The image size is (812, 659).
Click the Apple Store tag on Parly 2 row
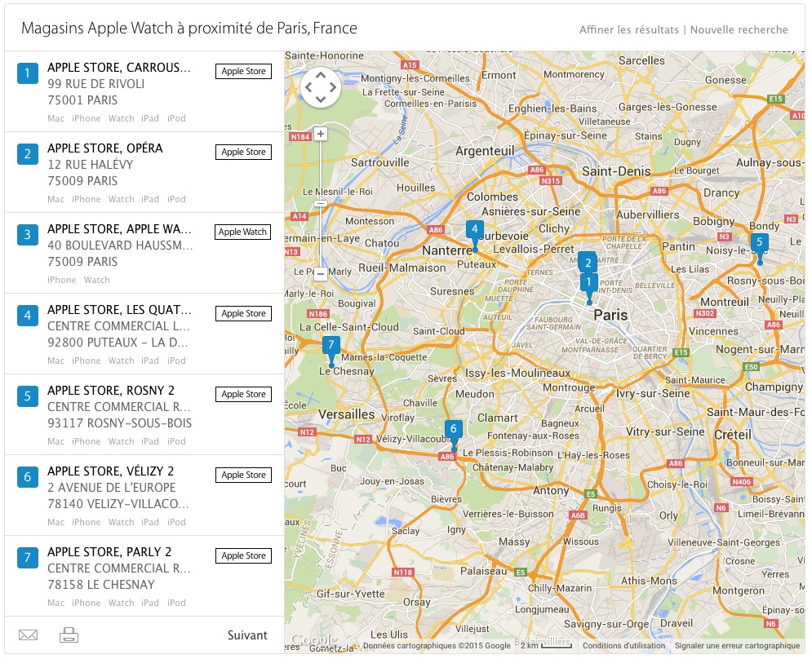click(243, 555)
